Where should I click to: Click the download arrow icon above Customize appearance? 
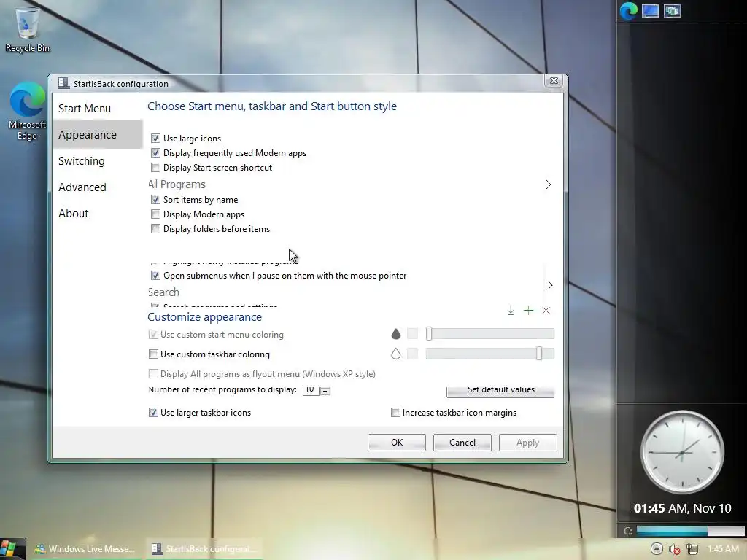point(510,311)
